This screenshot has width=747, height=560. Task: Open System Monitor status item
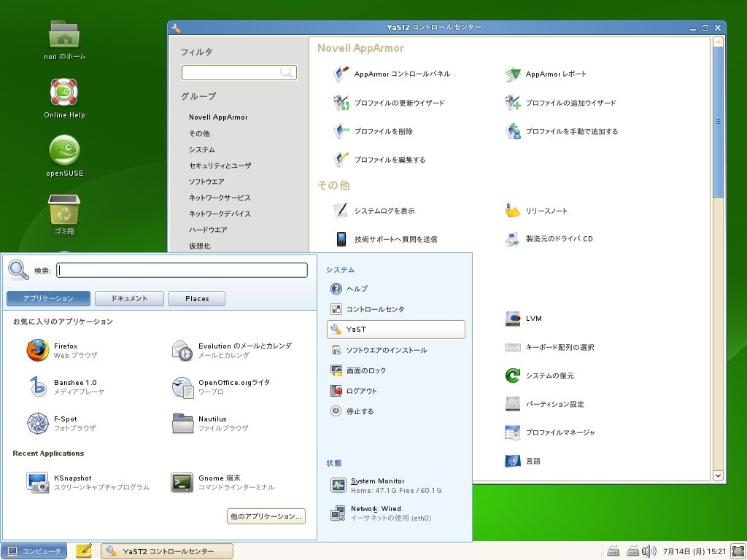click(386, 485)
